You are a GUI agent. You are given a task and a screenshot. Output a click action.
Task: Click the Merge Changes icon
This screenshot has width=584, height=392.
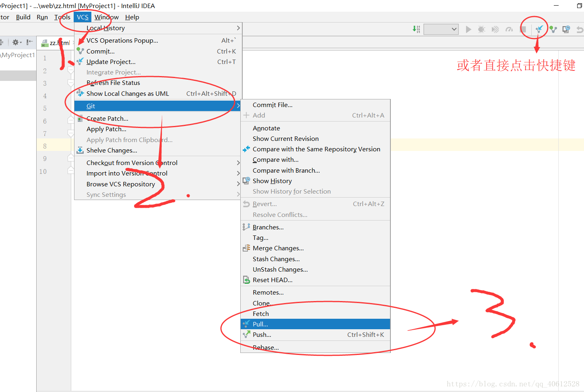click(x=246, y=248)
